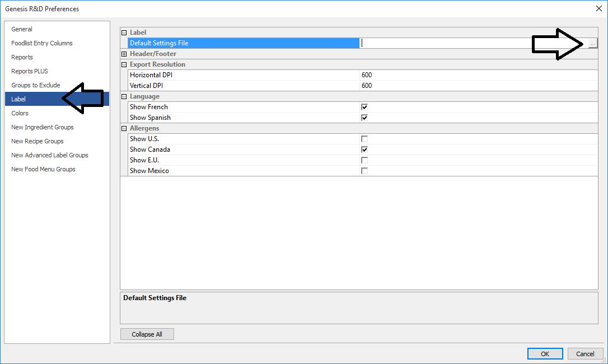Image resolution: width=608 pixels, height=364 pixels.
Task: Collapse the Allergens property group
Action: click(124, 128)
